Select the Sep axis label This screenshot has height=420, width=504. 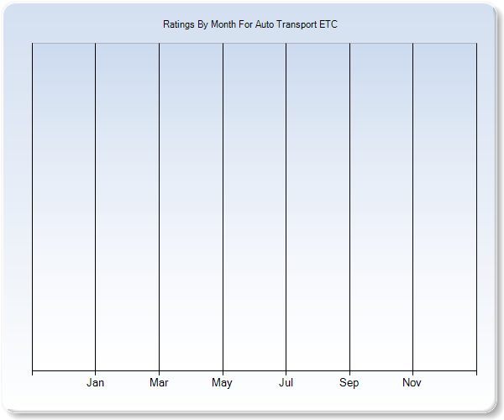(349, 383)
